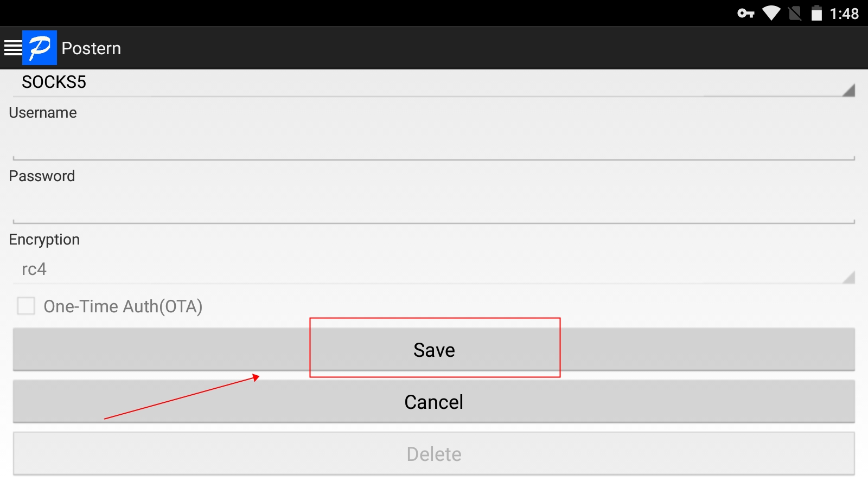868x488 pixels.
Task: Tap the blue Postern logo icon
Action: (x=40, y=48)
